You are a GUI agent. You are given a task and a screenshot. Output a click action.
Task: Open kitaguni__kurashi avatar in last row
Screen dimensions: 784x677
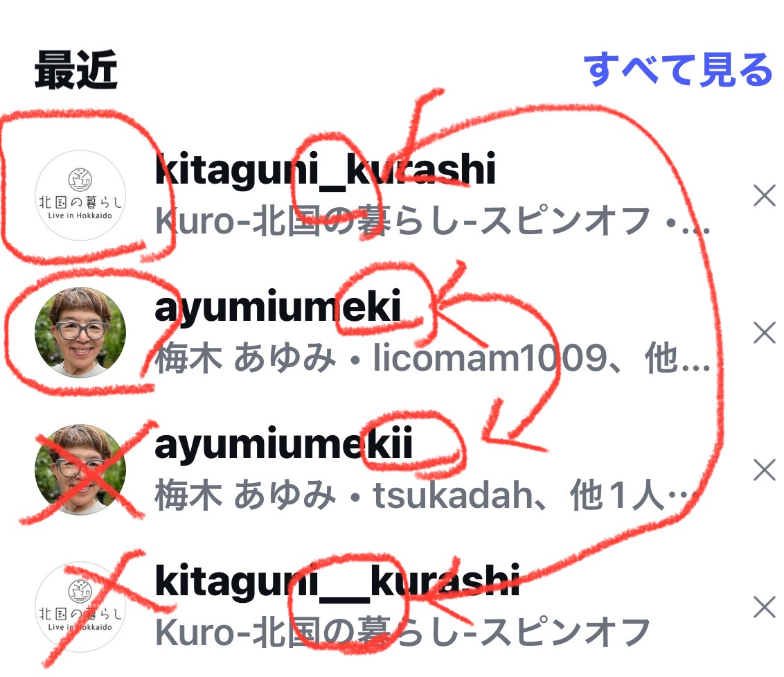80,607
